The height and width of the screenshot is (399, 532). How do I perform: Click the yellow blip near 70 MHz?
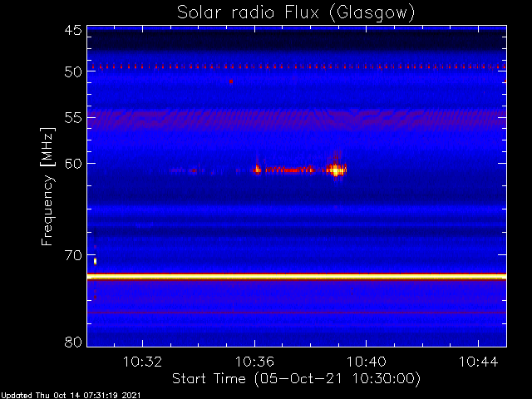click(x=96, y=261)
